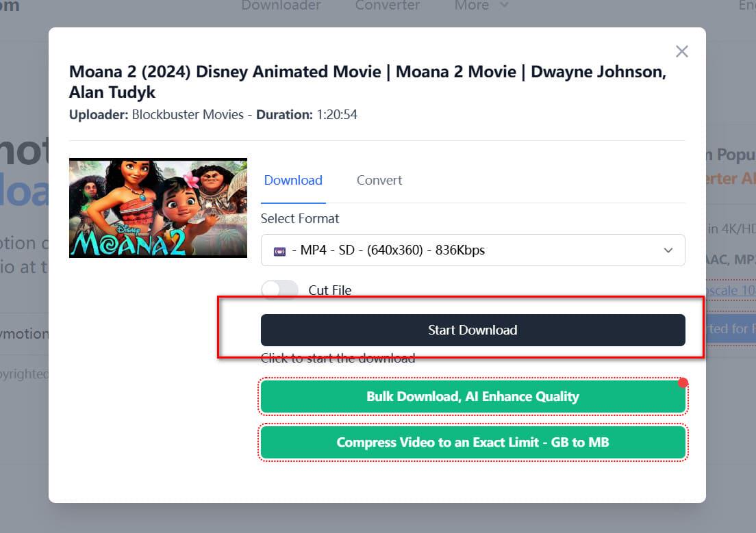This screenshot has width=756, height=533.
Task: Switch to the Convert tab
Action: [379, 180]
